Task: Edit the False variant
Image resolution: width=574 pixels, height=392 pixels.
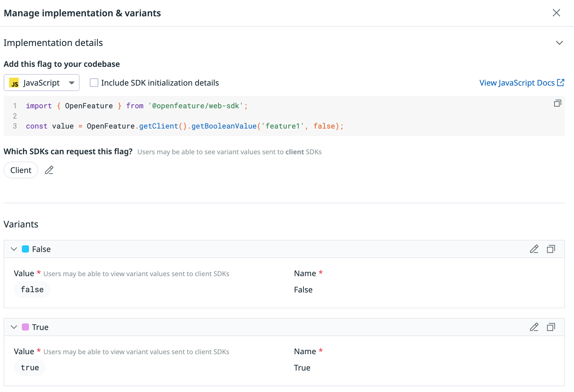Action: 534,249
